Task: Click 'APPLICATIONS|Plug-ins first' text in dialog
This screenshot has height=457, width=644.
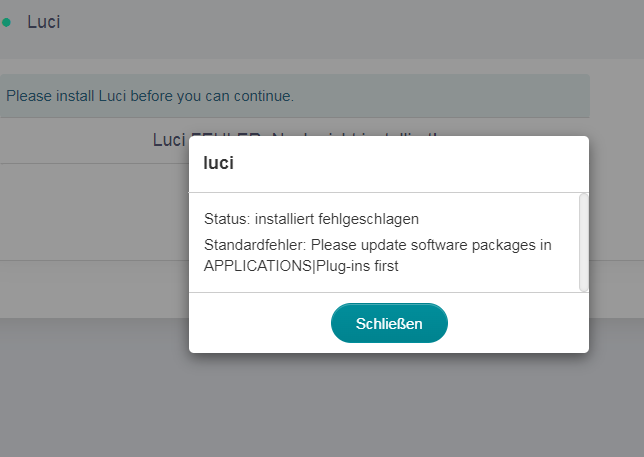Action: [x=302, y=266]
